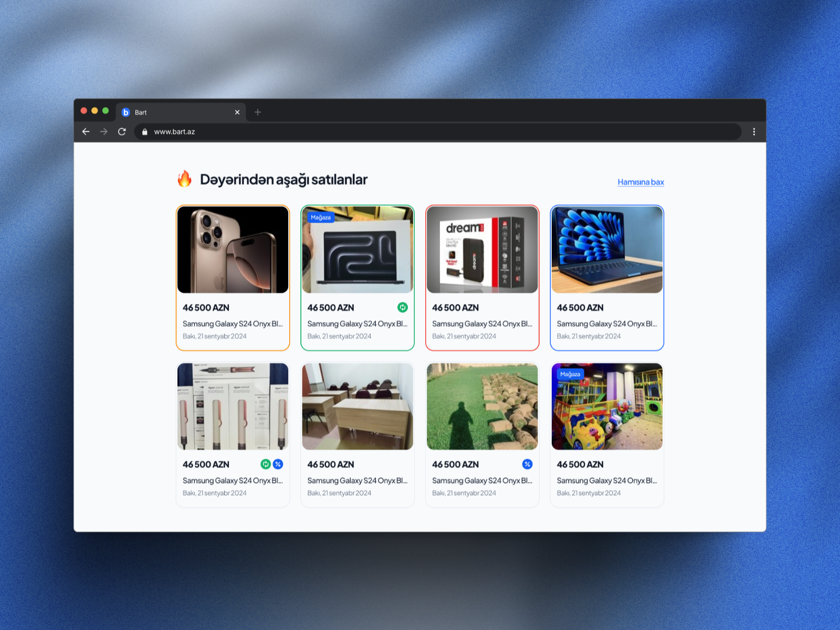Open the iPhone photo thumbnail

[x=233, y=249]
